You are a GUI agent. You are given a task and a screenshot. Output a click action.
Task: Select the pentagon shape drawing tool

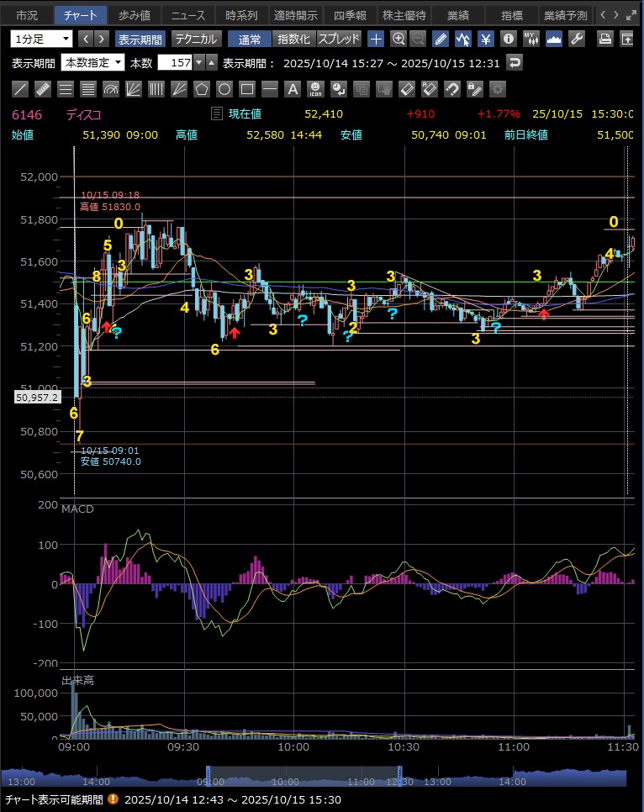(x=202, y=88)
